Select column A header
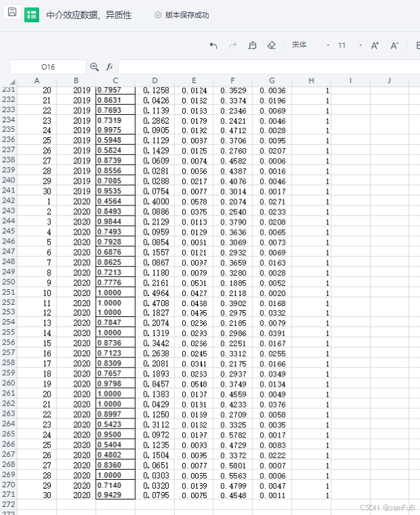This screenshot has height=515, width=420. 36,81
